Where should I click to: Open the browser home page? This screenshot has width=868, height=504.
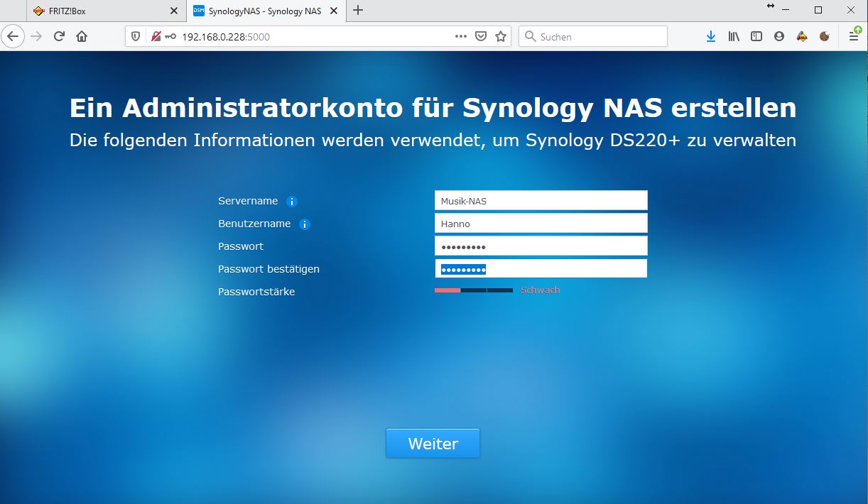pyautogui.click(x=82, y=36)
